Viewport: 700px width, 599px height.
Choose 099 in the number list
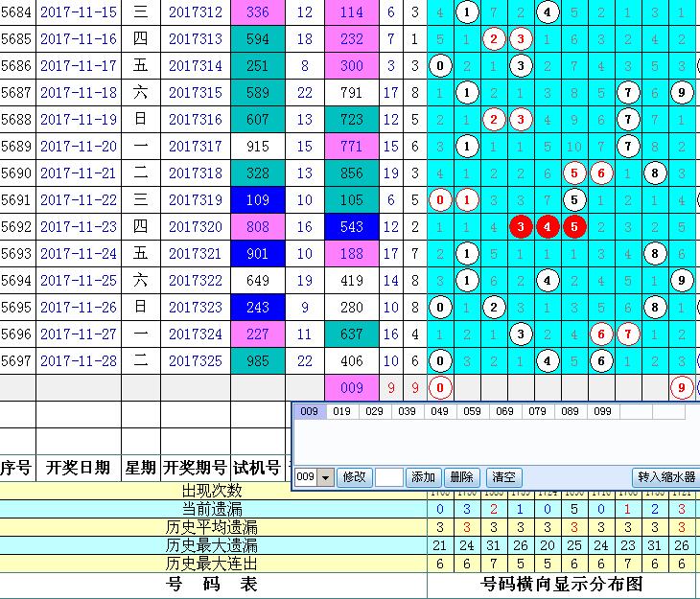[x=602, y=411]
